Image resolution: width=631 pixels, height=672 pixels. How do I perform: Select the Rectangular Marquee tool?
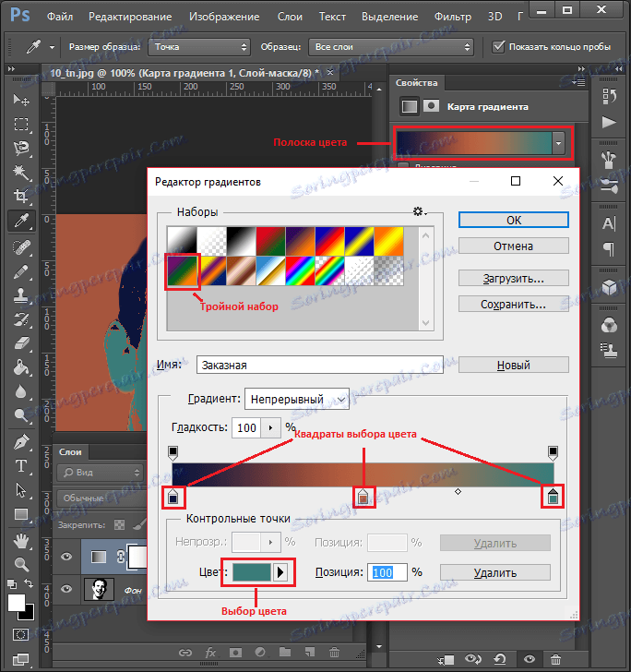pos(21,125)
